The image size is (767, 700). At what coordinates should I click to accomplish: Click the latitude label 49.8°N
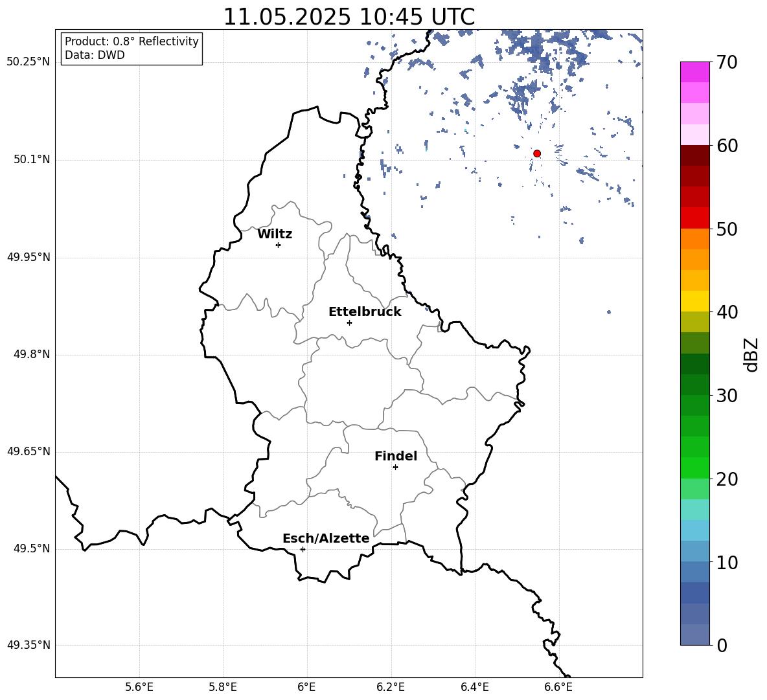tap(32, 354)
